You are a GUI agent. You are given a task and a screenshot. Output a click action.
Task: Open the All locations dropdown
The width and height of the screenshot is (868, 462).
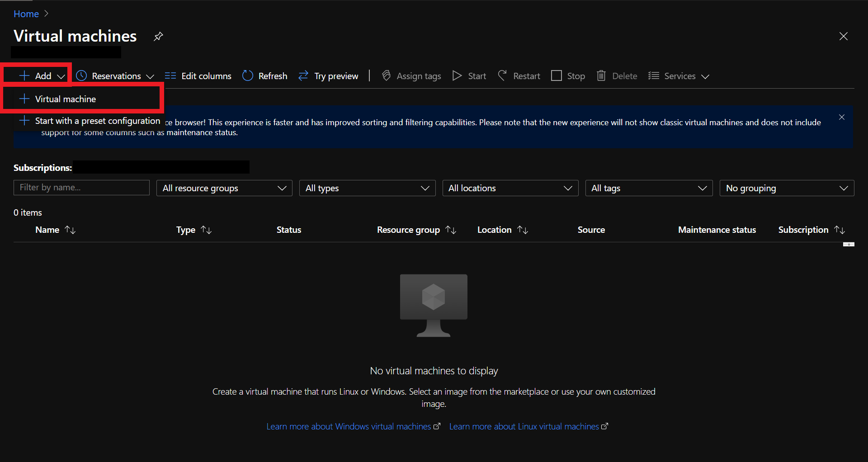(x=510, y=188)
